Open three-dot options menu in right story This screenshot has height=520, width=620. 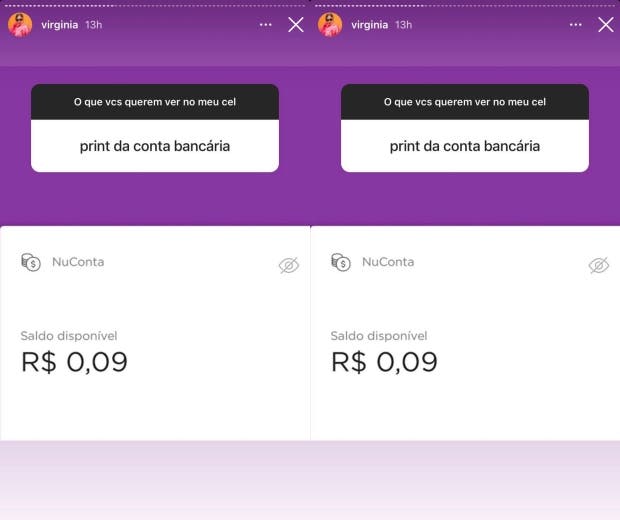click(576, 25)
